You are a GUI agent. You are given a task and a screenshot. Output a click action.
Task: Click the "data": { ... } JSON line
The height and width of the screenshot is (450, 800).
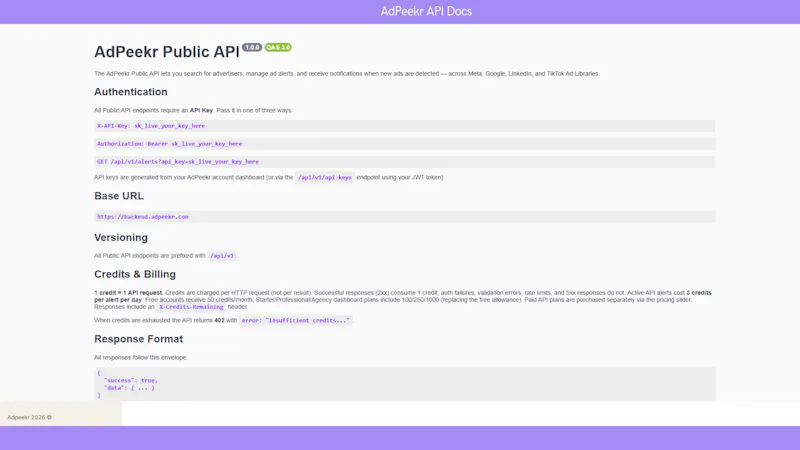pos(129,388)
